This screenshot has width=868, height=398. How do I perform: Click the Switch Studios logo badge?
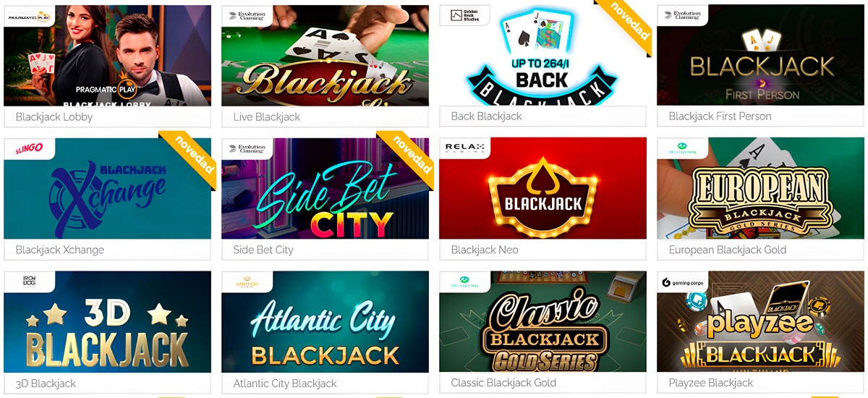pos(247,281)
